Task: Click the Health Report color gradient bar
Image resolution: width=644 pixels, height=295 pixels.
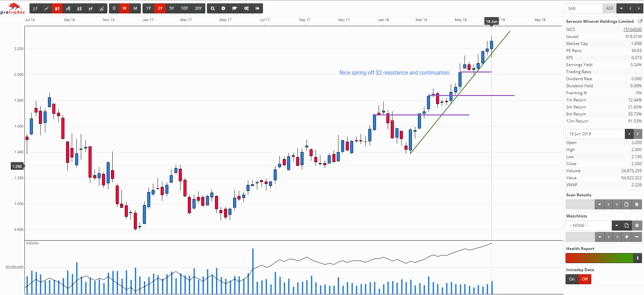Action: pyautogui.click(x=599, y=258)
